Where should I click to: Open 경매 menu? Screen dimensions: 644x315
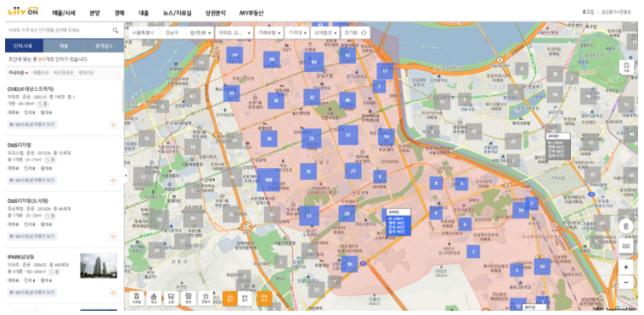pyautogui.click(x=120, y=13)
